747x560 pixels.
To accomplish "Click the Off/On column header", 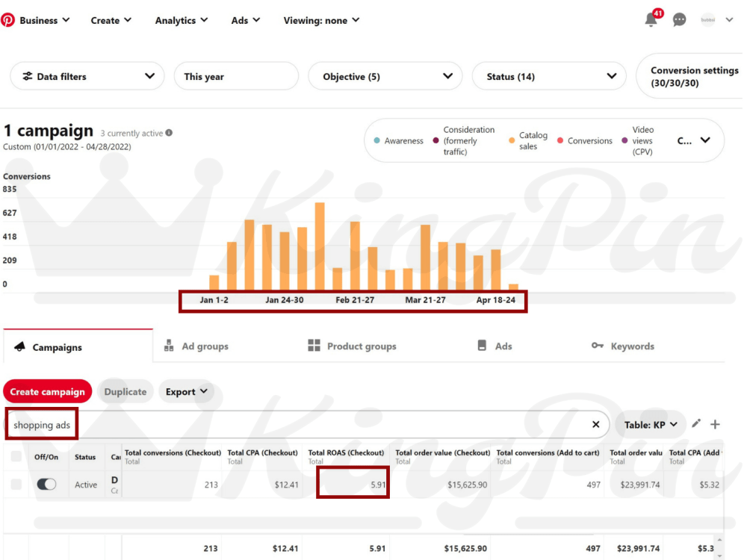I will click(46, 457).
